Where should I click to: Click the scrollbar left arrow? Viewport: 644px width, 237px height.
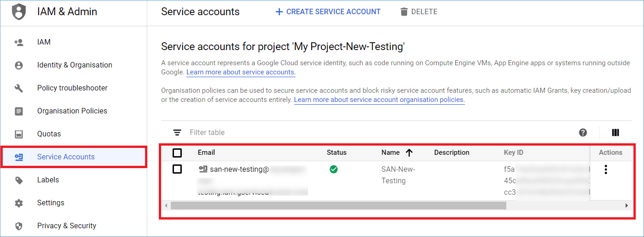coord(166,206)
